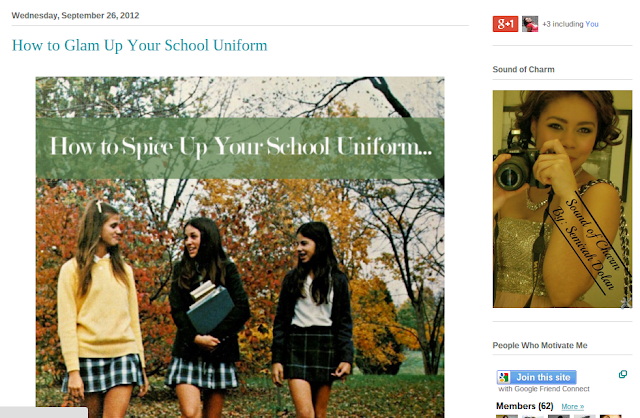Open the Friend Connect pop-out window icon

[x=623, y=374]
